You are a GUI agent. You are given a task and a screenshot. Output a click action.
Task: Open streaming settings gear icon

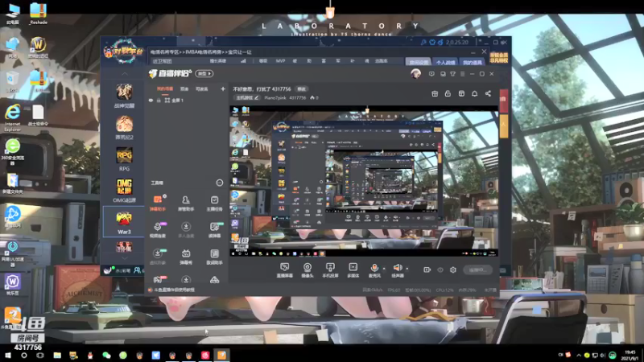(x=453, y=269)
